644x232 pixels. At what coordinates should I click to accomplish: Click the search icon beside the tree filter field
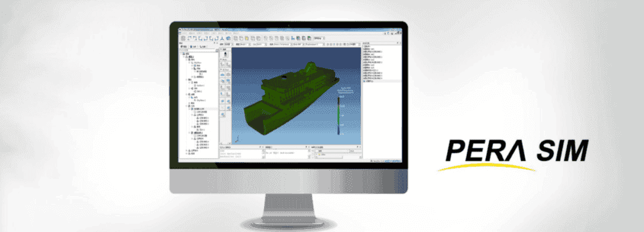(217, 50)
